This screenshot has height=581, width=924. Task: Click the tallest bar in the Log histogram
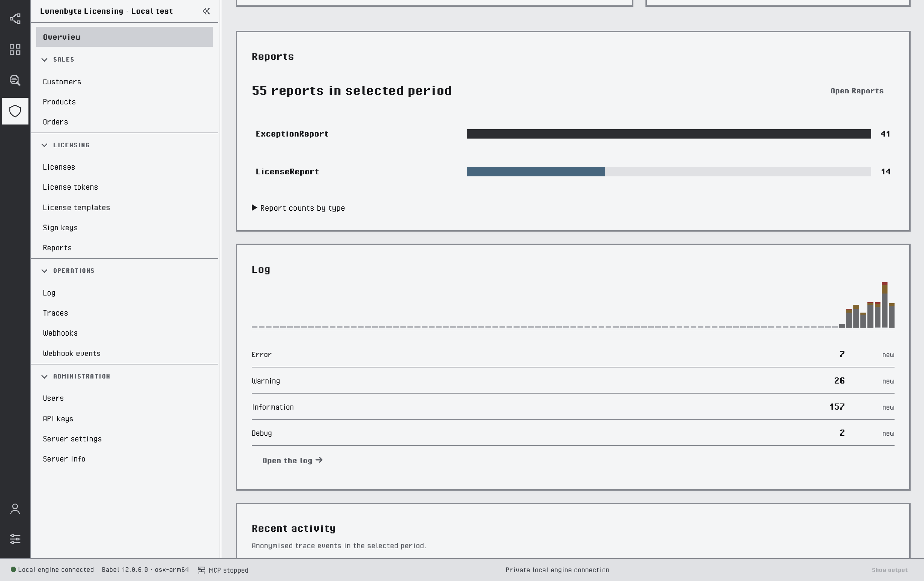pyautogui.click(x=884, y=305)
